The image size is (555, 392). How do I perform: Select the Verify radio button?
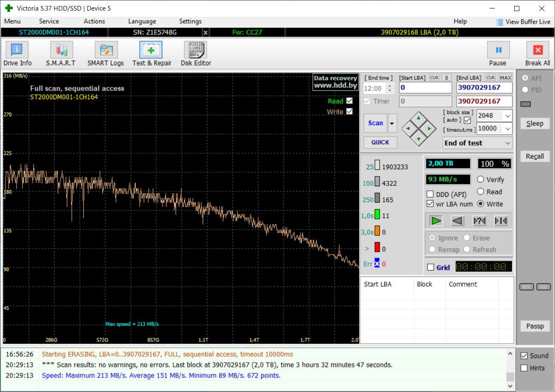(x=481, y=179)
